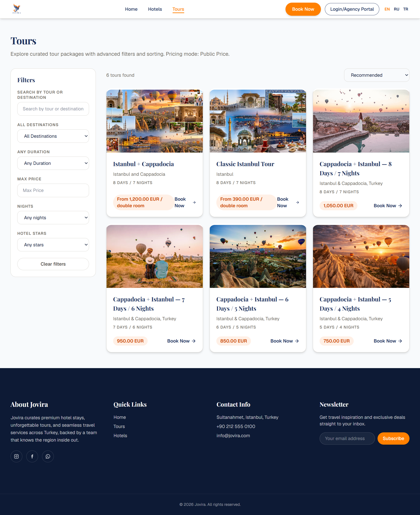Select Tours tab in top navigation
The image size is (420, 515).
[178, 9]
